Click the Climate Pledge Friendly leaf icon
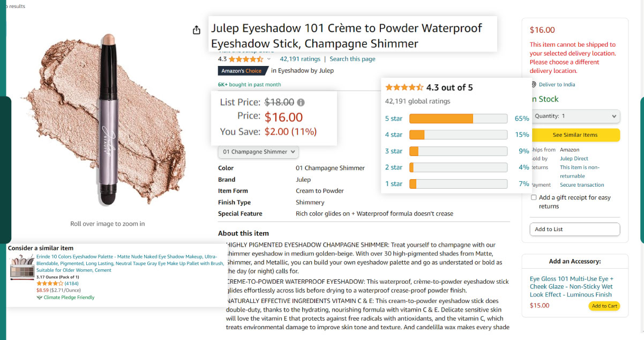The width and height of the screenshot is (644, 340). pos(40,297)
